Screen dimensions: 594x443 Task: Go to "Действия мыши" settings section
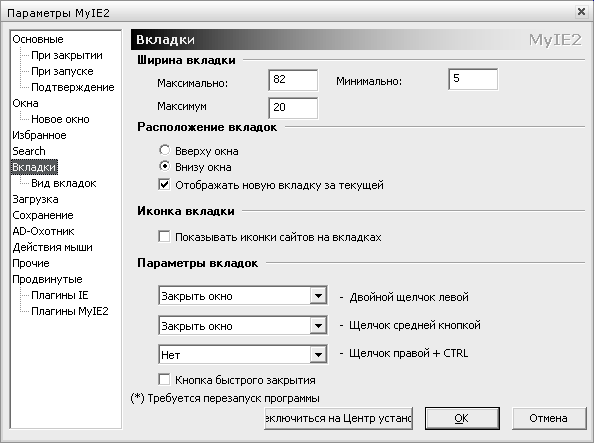(52, 247)
